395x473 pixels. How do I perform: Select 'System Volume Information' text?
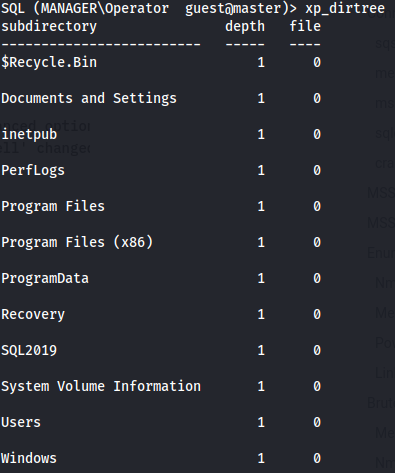(x=101, y=386)
